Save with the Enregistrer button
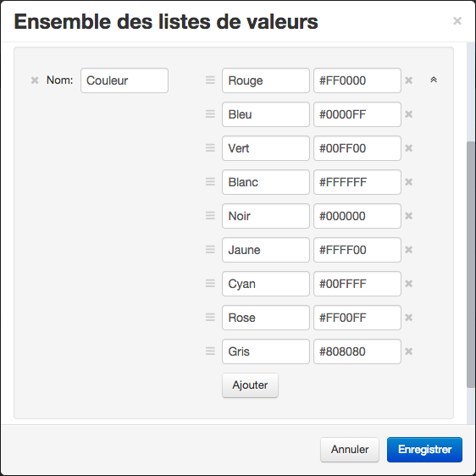This screenshot has height=476, width=476. click(424, 450)
